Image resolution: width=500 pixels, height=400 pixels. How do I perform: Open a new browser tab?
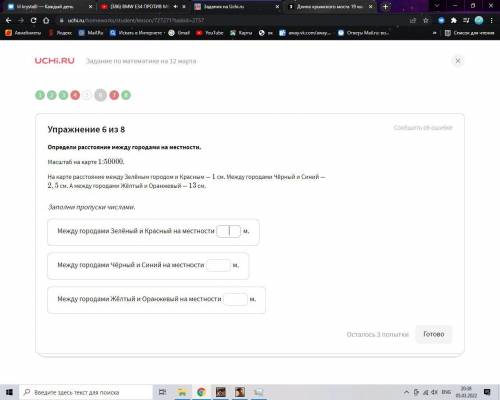pos(385,6)
